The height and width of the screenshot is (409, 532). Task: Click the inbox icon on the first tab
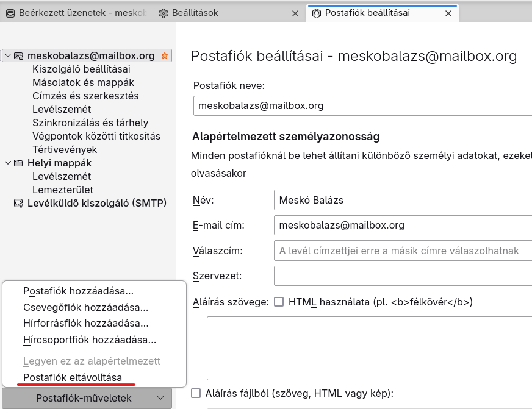(10, 13)
